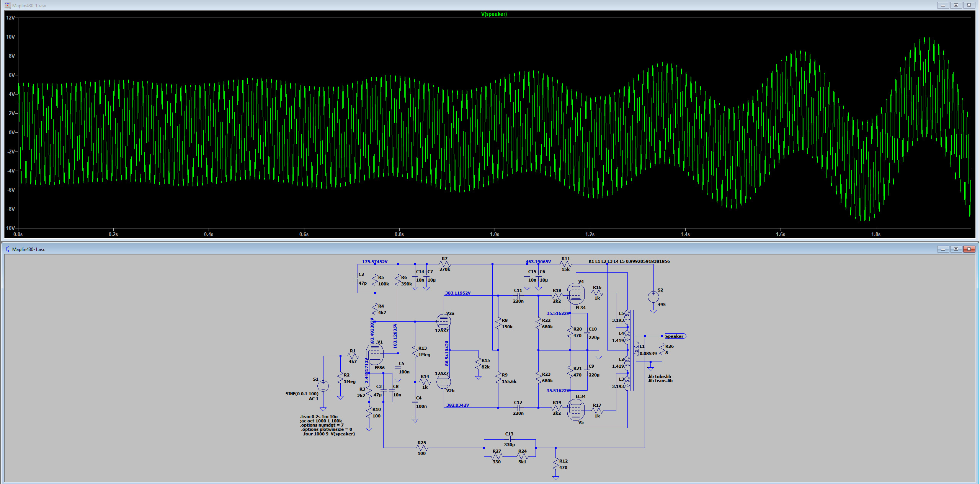Click the R25 100 ohm feedback resistor
Image resolution: width=980 pixels, height=484 pixels.
point(421,448)
